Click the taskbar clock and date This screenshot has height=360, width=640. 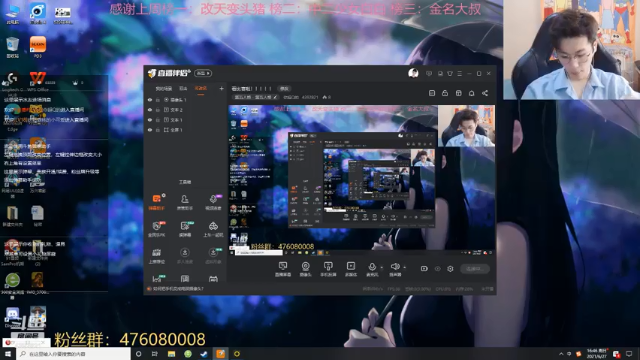pos(596,353)
